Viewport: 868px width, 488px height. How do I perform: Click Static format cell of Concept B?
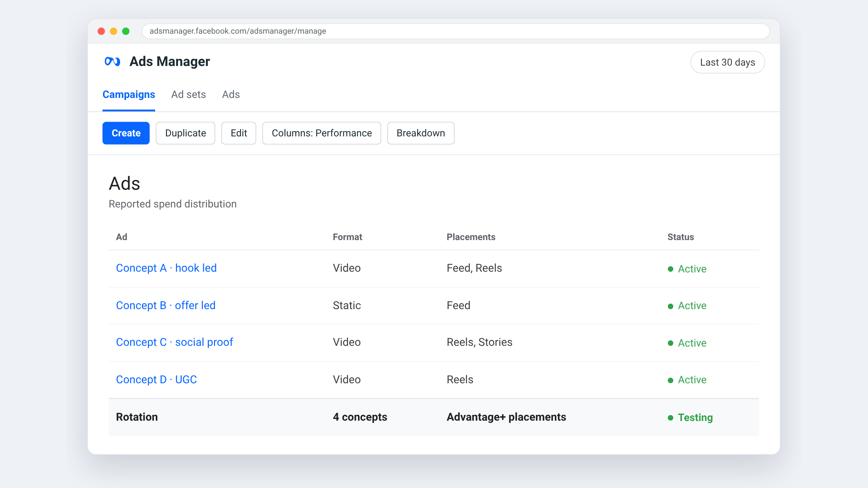(x=347, y=305)
